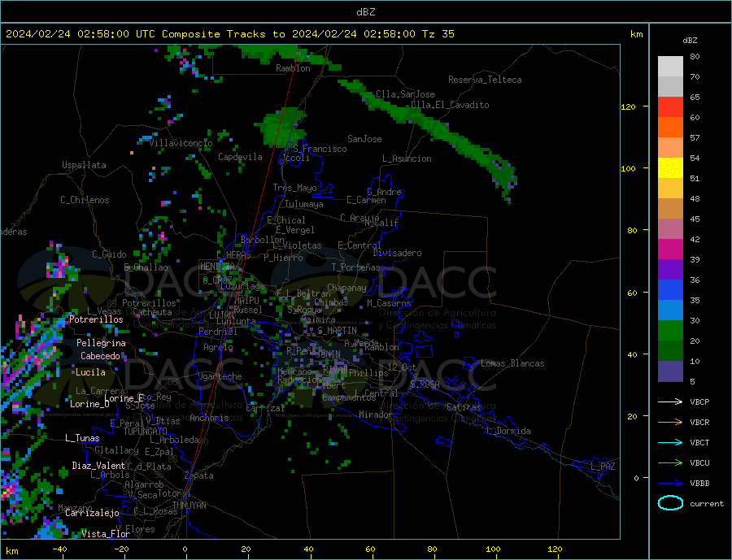This screenshot has width=732, height=560.
Task: Select the yellow 51-54 dBZ swatch
Action: click(x=670, y=168)
